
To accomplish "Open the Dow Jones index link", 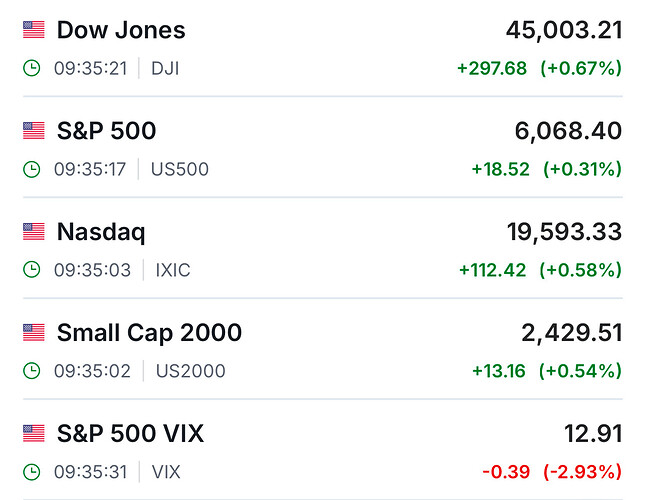I will tap(121, 30).
